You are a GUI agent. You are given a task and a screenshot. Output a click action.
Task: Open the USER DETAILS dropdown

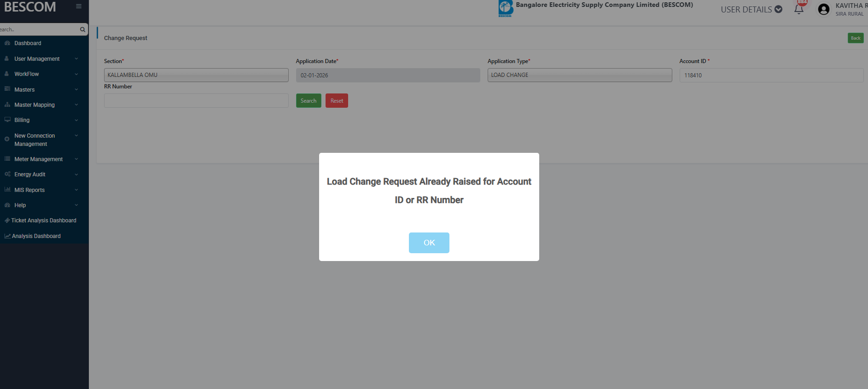(751, 10)
